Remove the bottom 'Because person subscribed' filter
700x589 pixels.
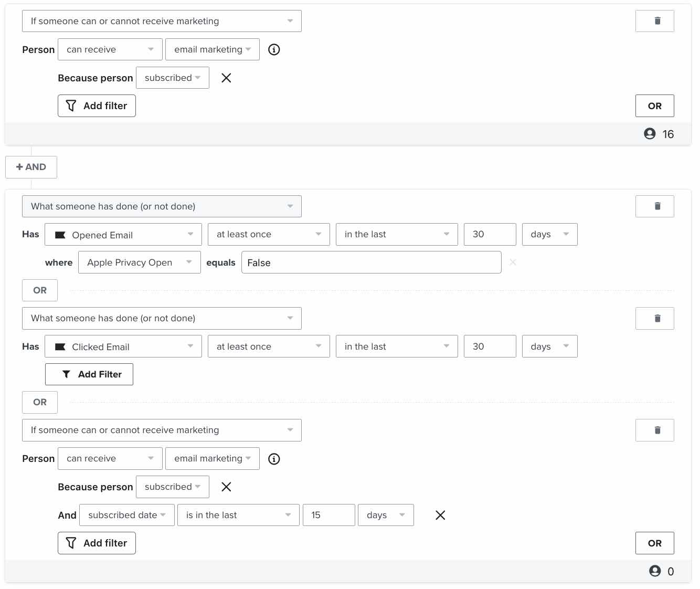coord(226,487)
